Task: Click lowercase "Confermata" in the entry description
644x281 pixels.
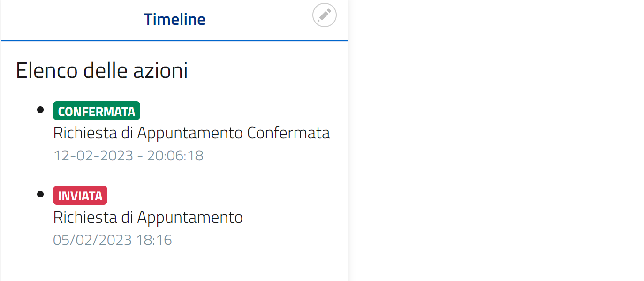Action: click(x=288, y=133)
